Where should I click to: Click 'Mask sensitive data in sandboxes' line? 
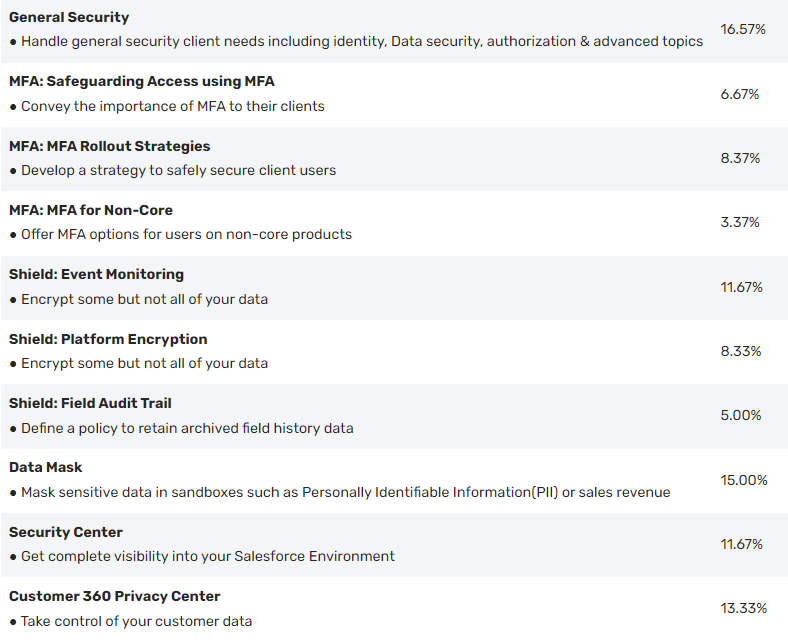(340, 492)
